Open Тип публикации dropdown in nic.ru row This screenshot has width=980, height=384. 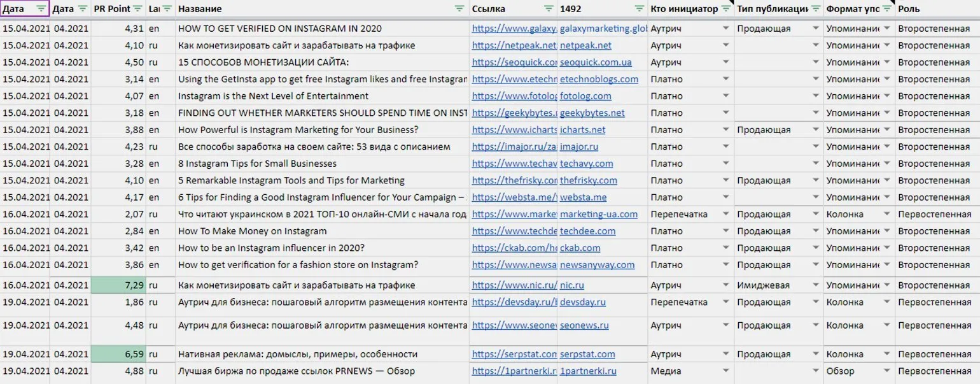coord(815,285)
